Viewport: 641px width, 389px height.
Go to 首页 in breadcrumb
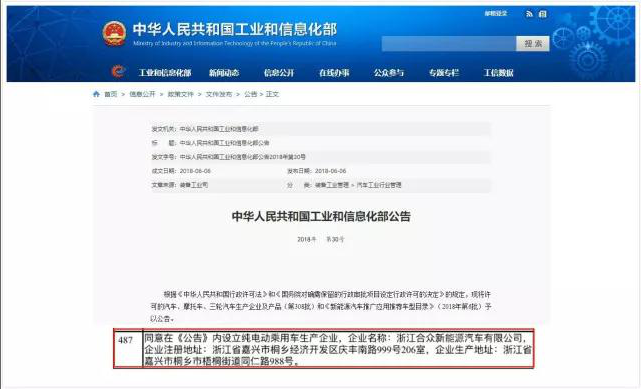point(111,94)
